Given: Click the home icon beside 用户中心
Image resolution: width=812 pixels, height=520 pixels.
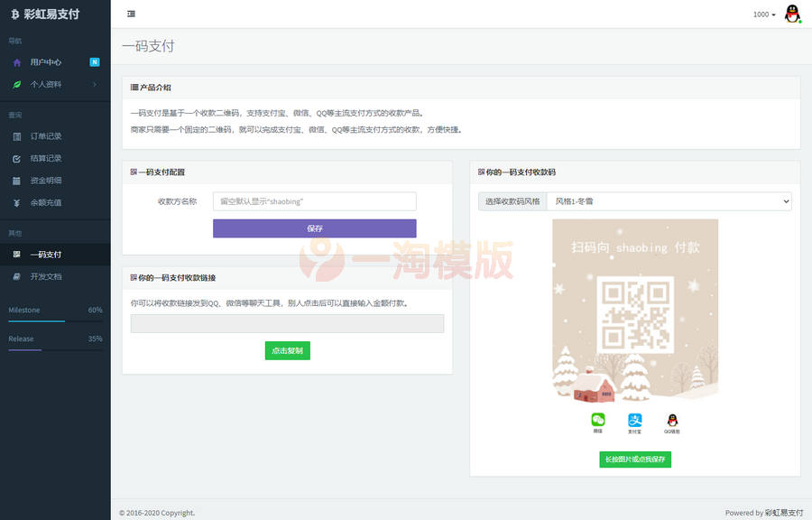Looking at the screenshot, I should 17,62.
